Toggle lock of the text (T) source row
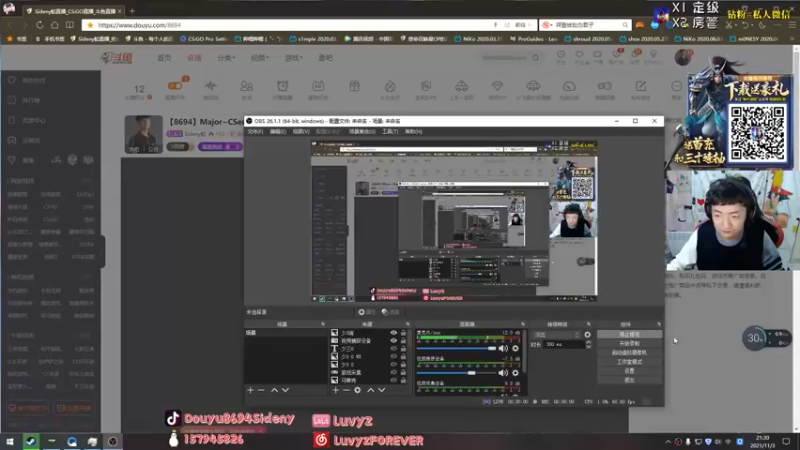The height and width of the screenshot is (450, 800). coord(403,348)
